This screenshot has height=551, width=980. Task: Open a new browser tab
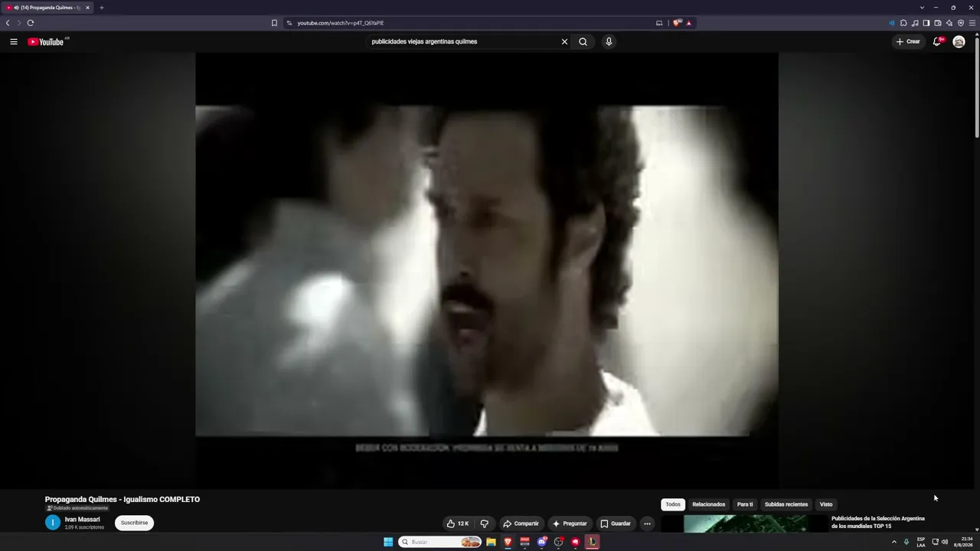(101, 8)
